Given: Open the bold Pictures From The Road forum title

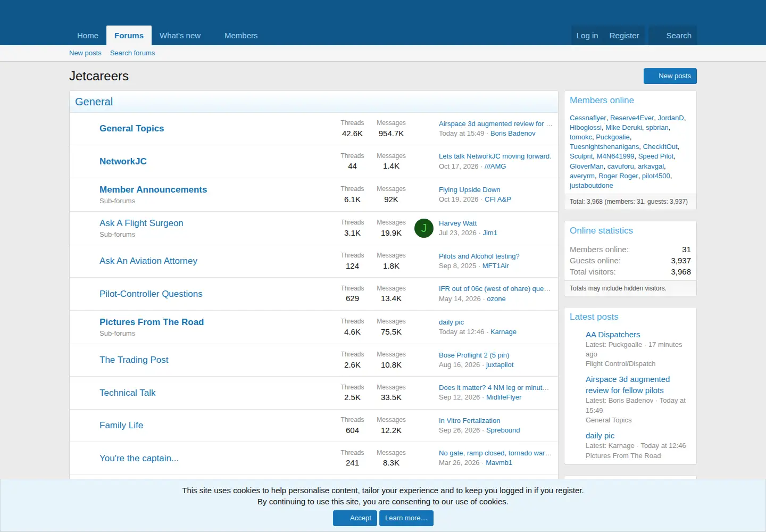Looking at the screenshot, I should coord(152,322).
